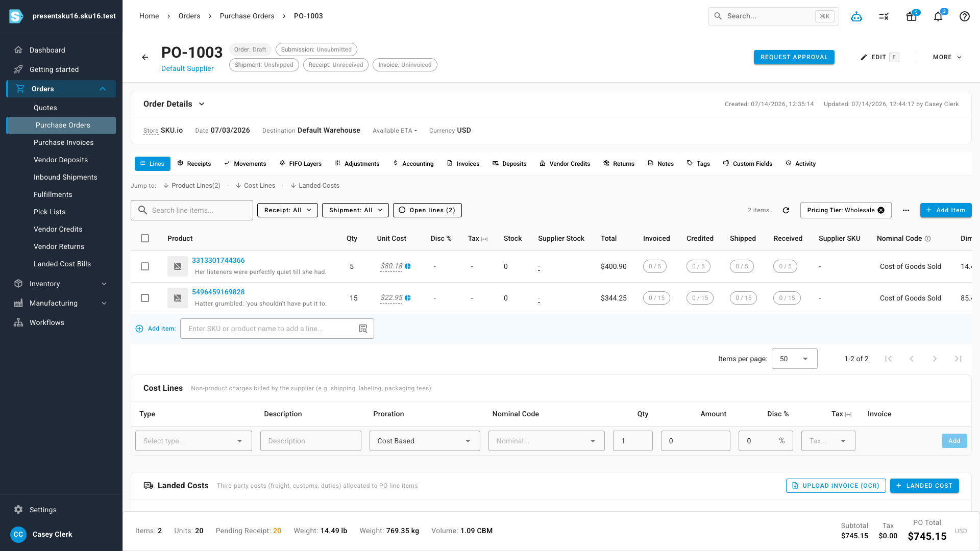Click the pricing info icon next to $22.95
The image size is (980, 551).
pos(408,298)
